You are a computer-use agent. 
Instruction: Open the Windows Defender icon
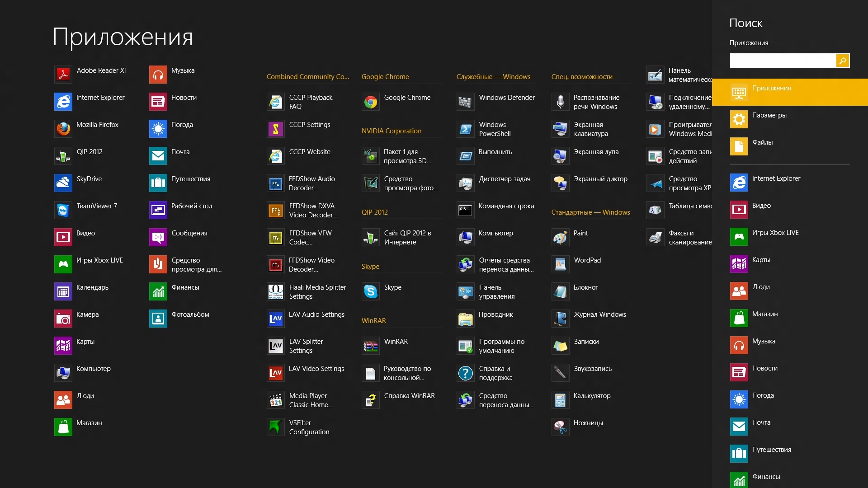click(x=466, y=102)
